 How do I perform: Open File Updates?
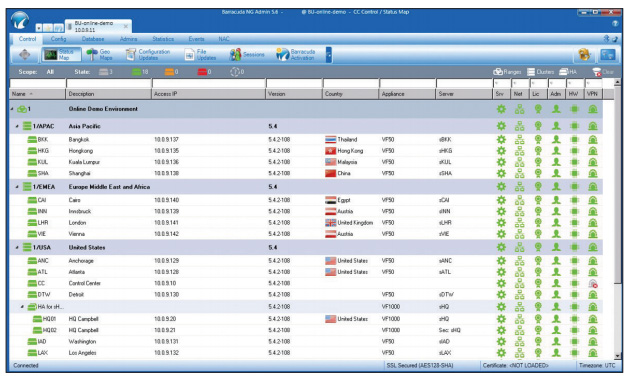(x=200, y=54)
